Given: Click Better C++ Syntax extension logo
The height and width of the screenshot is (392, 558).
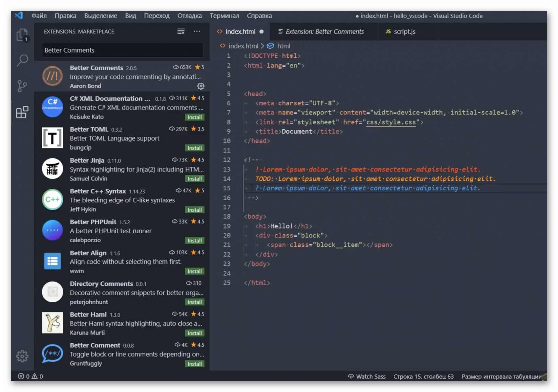Looking at the screenshot, I should (x=53, y=199).
